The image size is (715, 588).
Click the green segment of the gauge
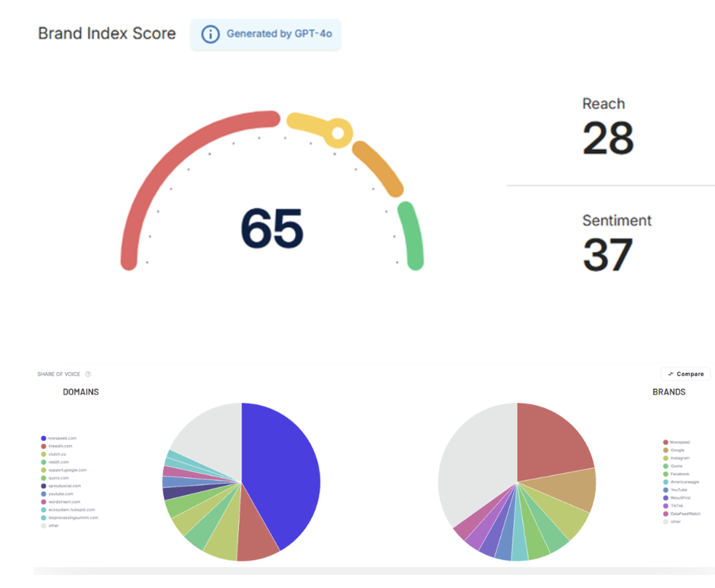(x=411, y=237)
